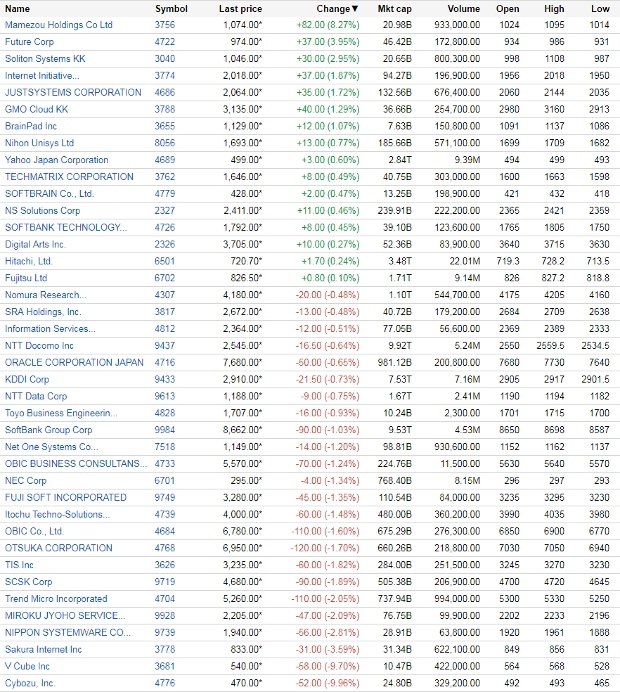
Task: Open Cybozu, Inc. link
Action: coord(30,683)
